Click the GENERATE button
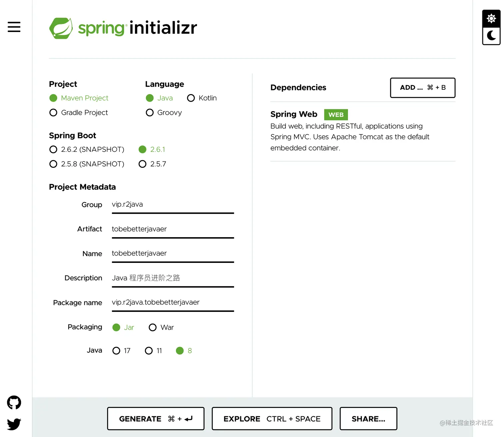This screenshot has width=504, height=437. (156, 419)
